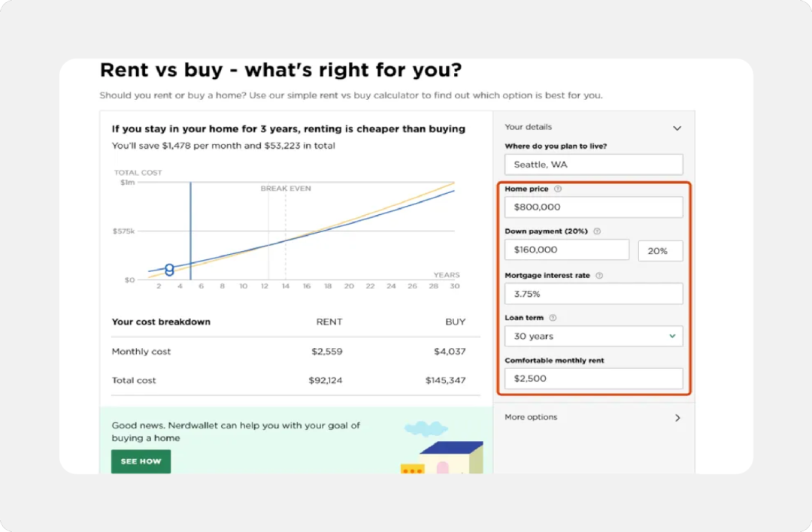Click the help icon beside Loan term

[x=553, y=318]
